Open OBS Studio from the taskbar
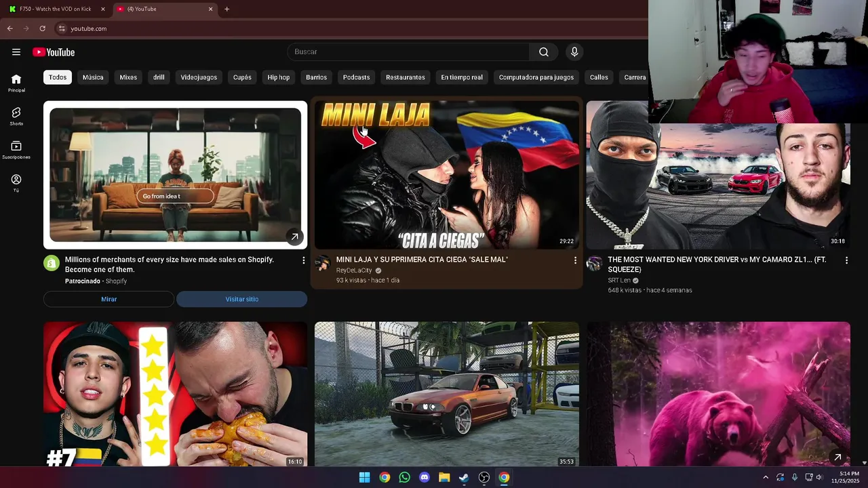The height and width of the screenshot is (488, 868). pyautogui.click(x=484, y=477)
